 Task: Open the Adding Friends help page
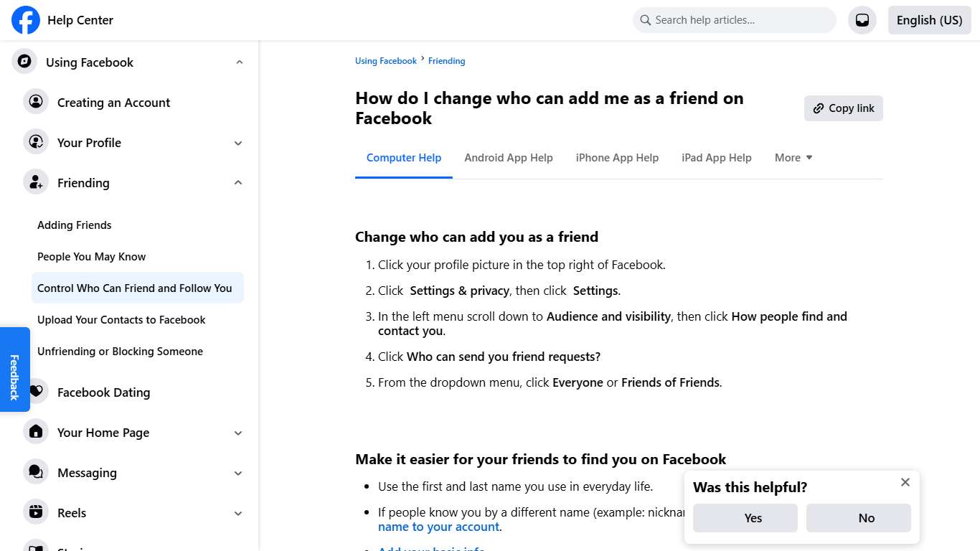[x=74, y=225]
